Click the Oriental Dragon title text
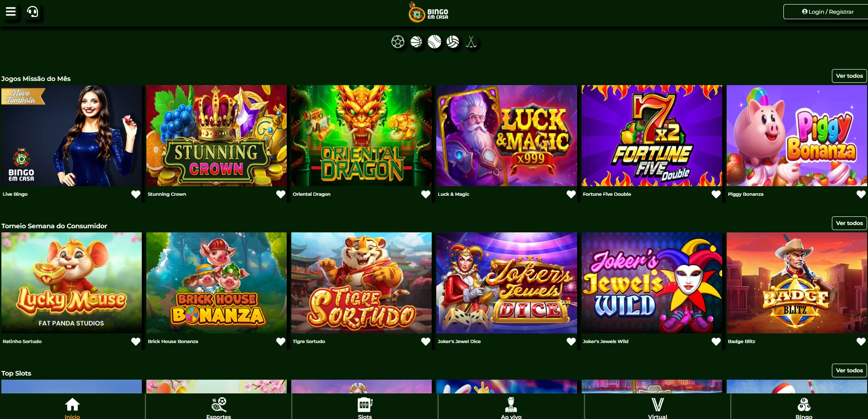This screenshot has height=419, width=868. pos(311,194)
